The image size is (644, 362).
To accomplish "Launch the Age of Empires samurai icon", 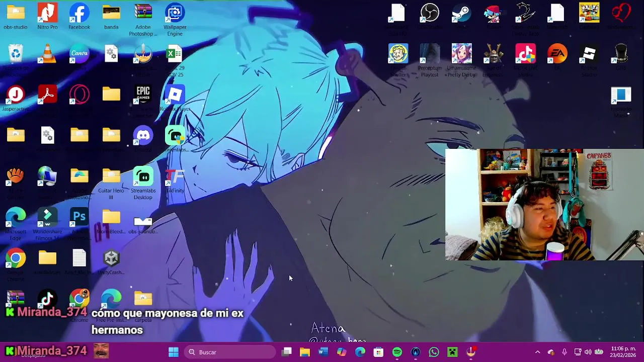I will click(x=493, y=53).
